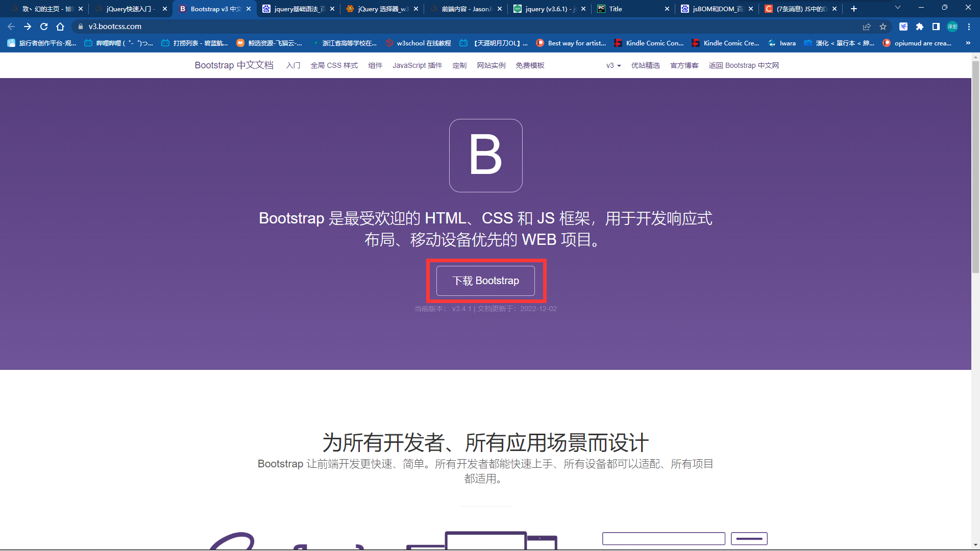
Task: Open the tab search dropdown arrow
Action: click(x=898, y=8)
